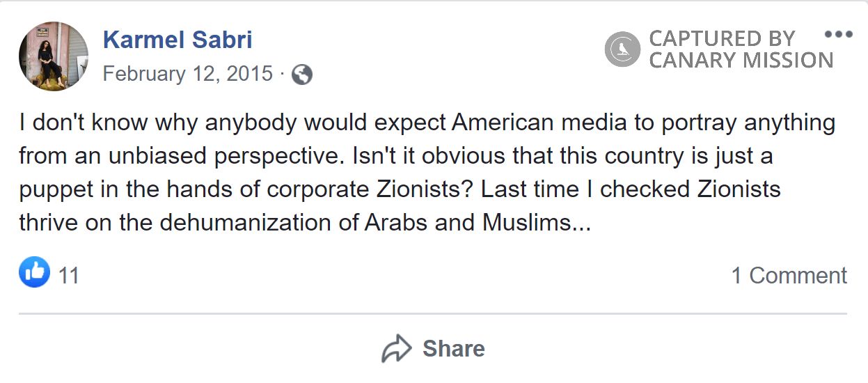Visit the Karmel Sabri profile name link
The width and height of the screenshot is (868, 383).
pos(177,40)
